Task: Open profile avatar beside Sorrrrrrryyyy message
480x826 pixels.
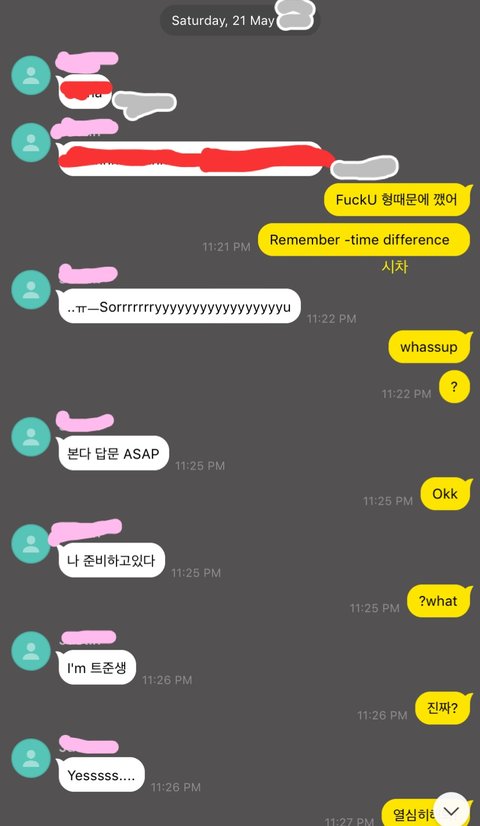Action: tap(31, 290)
